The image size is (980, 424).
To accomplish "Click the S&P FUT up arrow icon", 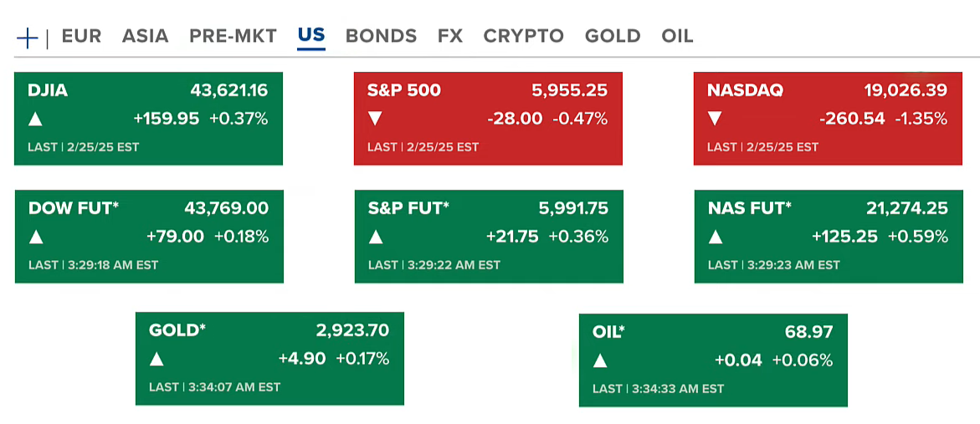I will click(x=376, y=237).
